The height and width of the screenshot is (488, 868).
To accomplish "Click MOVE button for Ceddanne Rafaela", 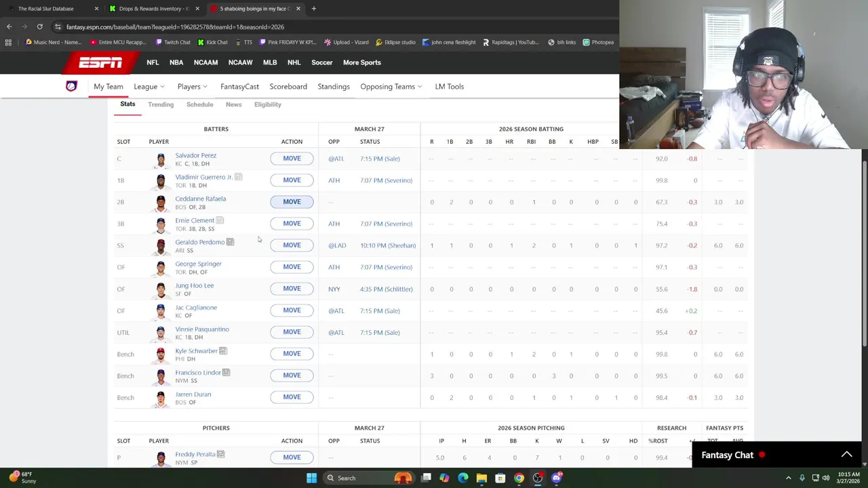I will click(x=292, y=202).
